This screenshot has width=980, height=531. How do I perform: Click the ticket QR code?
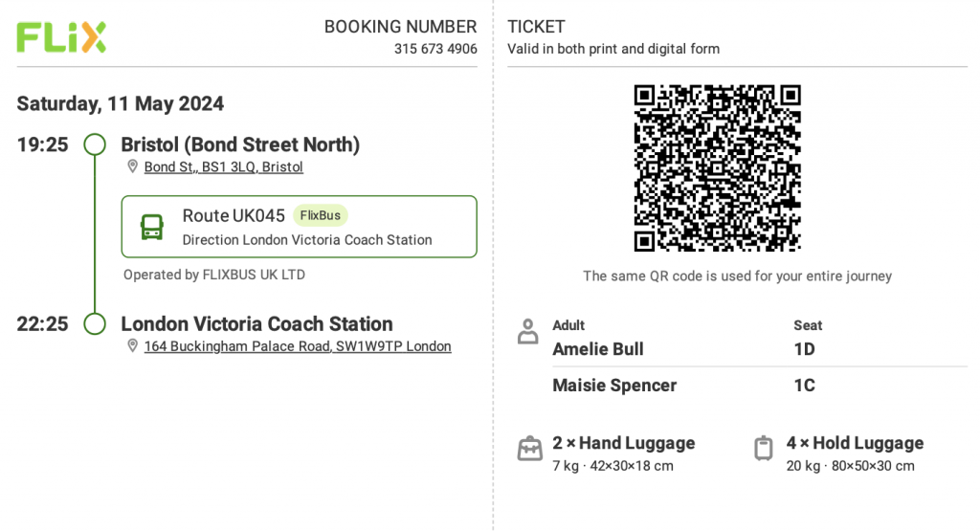[718, 168]
